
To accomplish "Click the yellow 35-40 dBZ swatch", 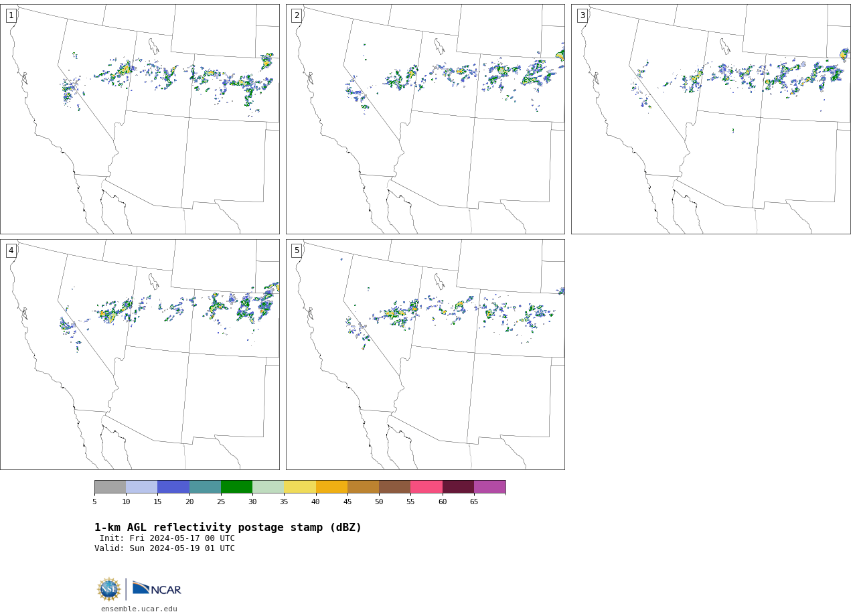I will click(300, 487).
